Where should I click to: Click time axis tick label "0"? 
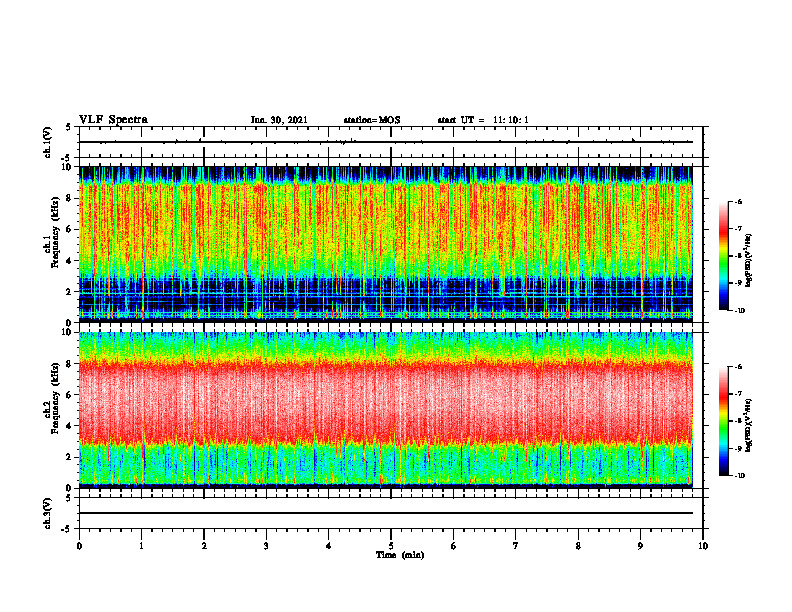point(79,546)
